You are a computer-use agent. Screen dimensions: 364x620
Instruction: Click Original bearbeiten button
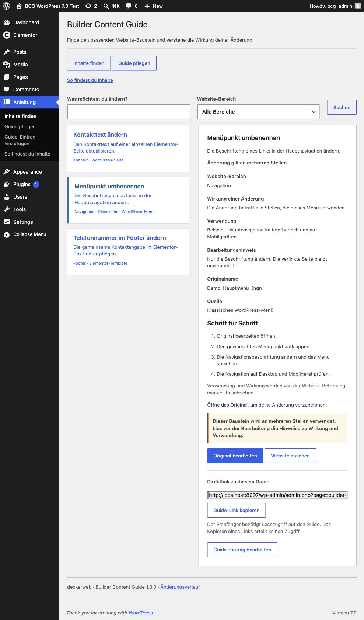coord(235,456)
